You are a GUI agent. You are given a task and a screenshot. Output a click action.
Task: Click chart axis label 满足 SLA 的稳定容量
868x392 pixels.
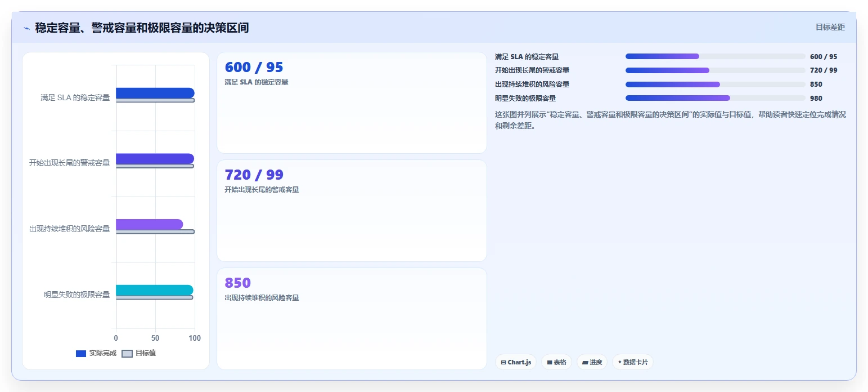75,98
